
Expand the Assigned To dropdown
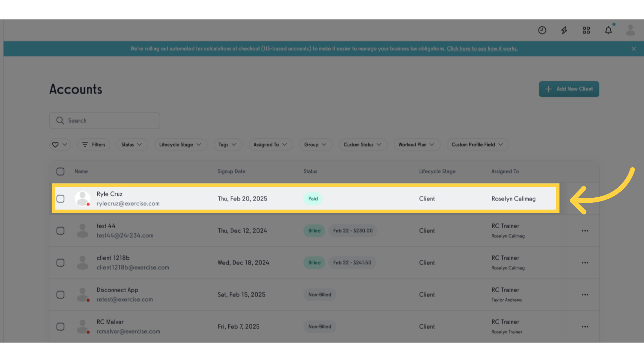[269, 144]
